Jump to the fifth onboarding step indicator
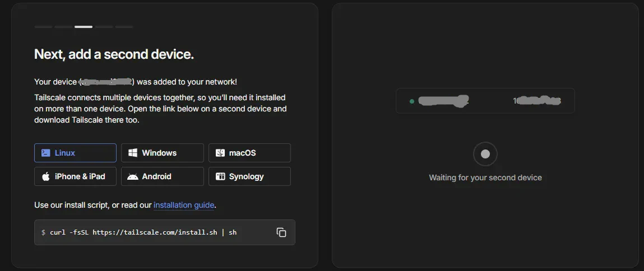 (124, 27)
